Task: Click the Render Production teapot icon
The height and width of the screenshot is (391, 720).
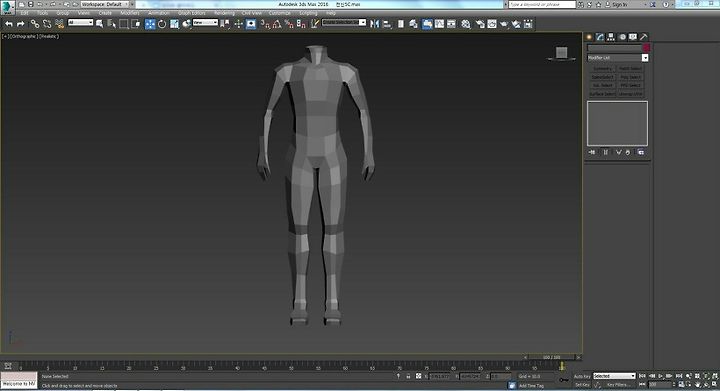Action: pyautogui.click(x=504, y=24)
